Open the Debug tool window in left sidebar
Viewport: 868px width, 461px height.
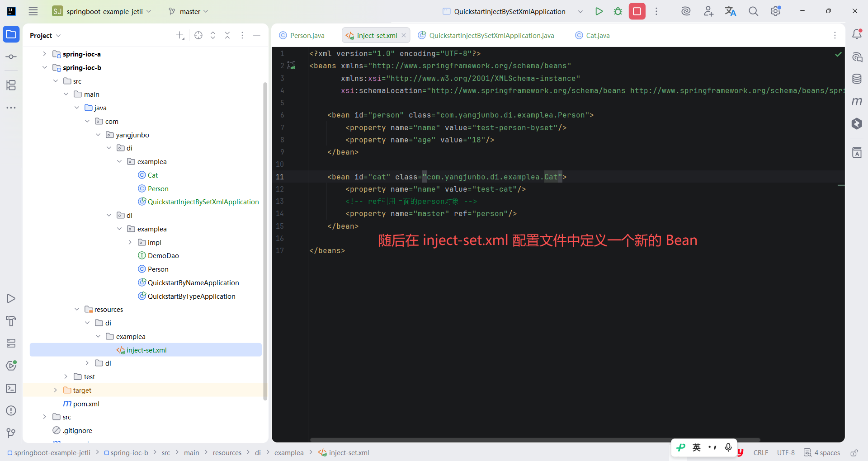tap(11, 366)
